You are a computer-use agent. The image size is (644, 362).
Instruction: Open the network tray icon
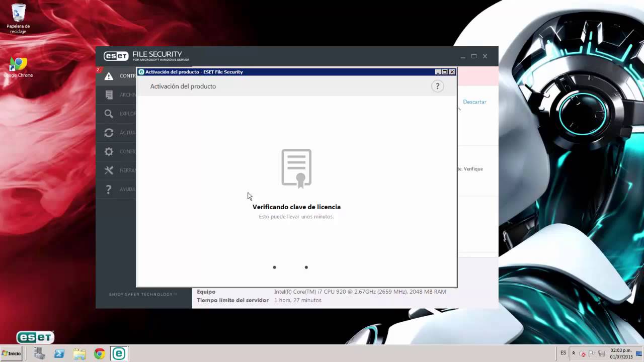tap(602, 353)
